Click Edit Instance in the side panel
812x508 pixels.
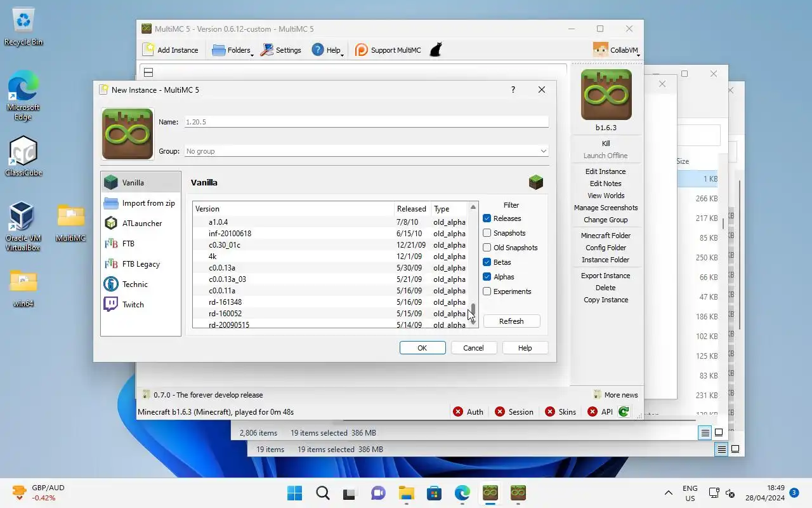(x=606, y=171)
